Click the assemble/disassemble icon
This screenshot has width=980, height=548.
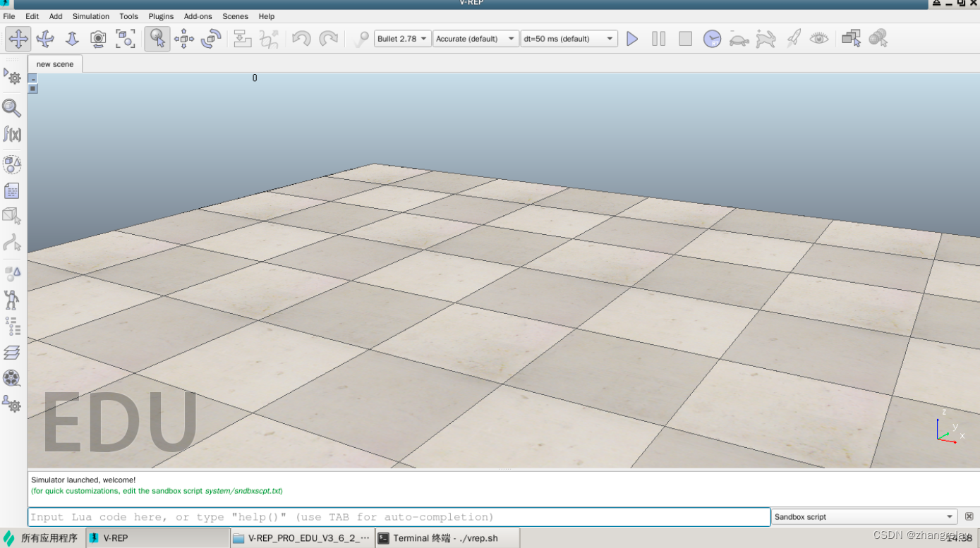click(x=242, y=39)
